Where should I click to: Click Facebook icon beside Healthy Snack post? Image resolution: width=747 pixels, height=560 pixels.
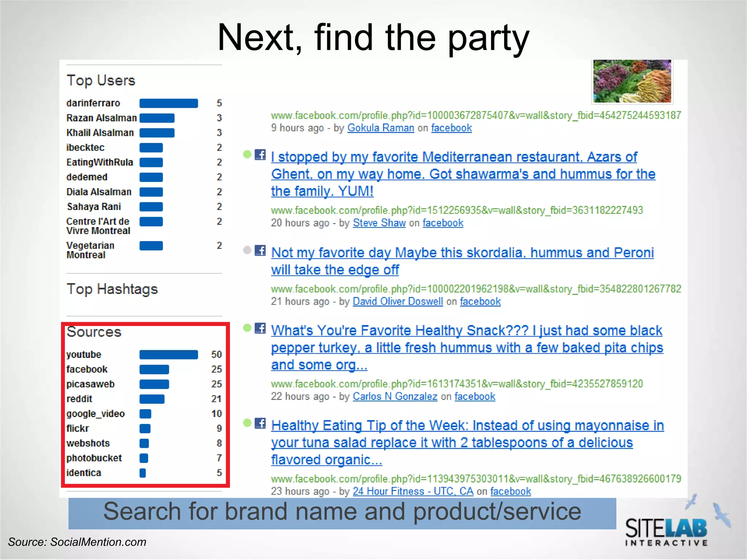260,328
